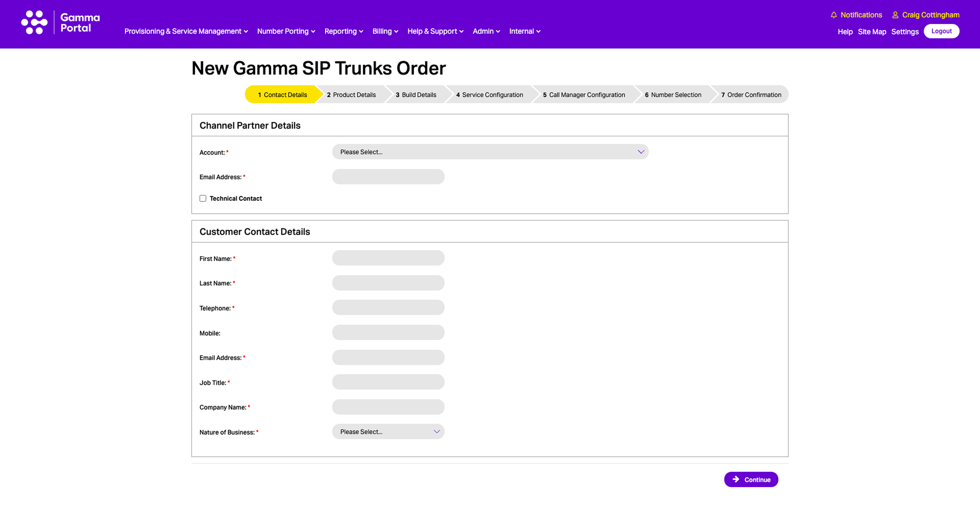This screenshot has height=506, width=980.
Task: Tick the Technical Contact checkbox
Action: click(203, 198)
